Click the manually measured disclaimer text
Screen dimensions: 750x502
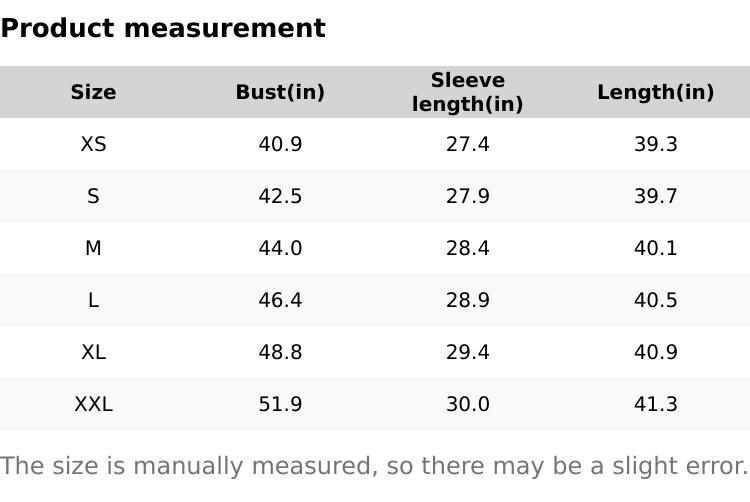(x=374, y=466)
